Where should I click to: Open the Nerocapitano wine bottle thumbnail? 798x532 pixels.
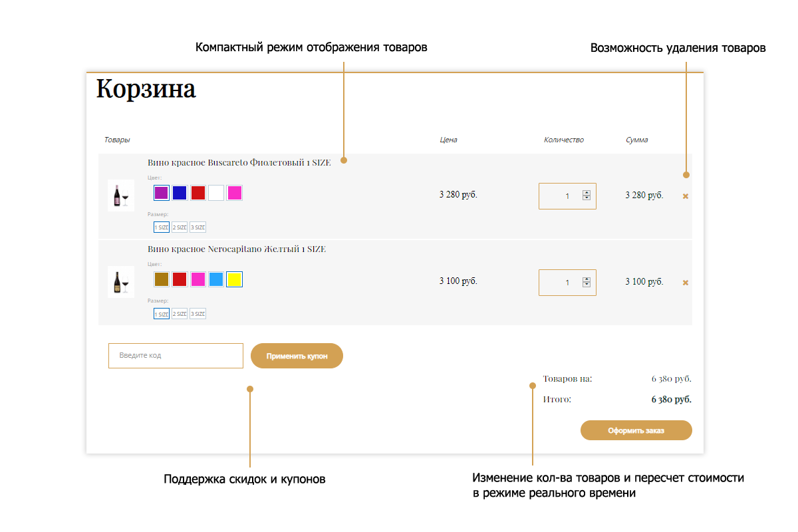[x=121, y=282]
